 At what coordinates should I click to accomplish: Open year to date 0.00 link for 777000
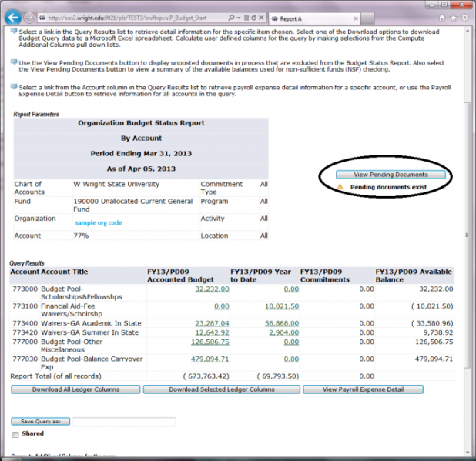[291, 342]
